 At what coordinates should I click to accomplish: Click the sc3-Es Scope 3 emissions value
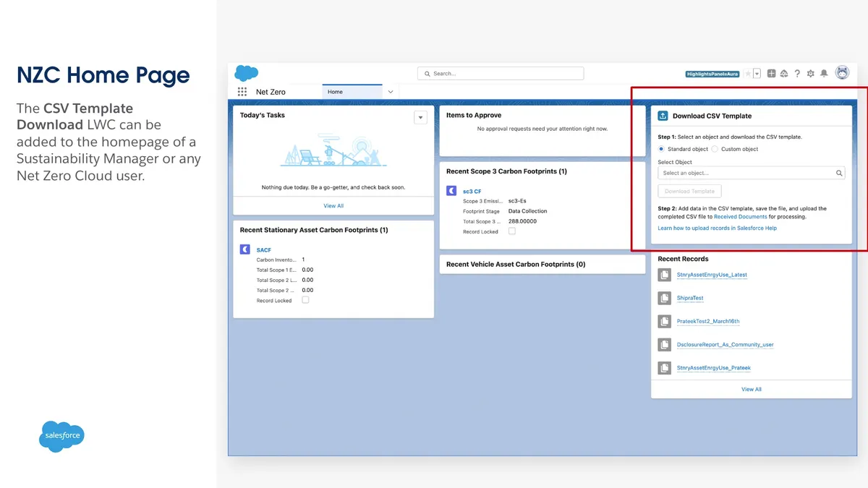[x=516, y=201]
